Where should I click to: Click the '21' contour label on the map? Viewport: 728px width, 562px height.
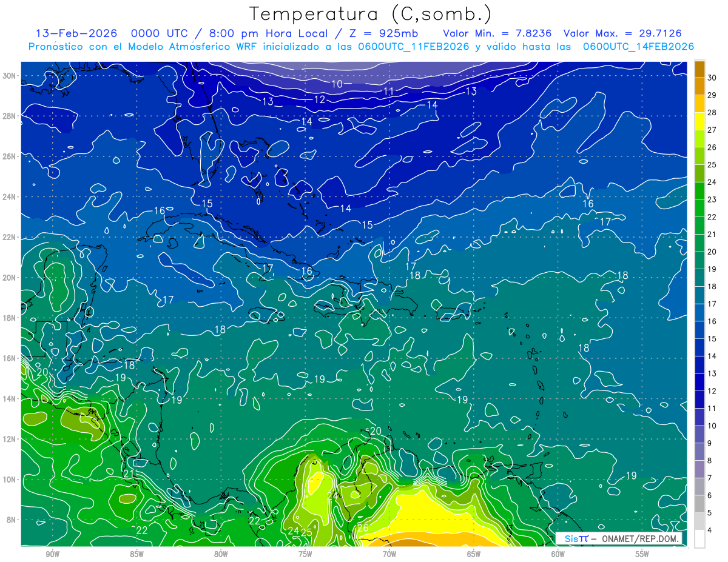[x=129, y=473]
